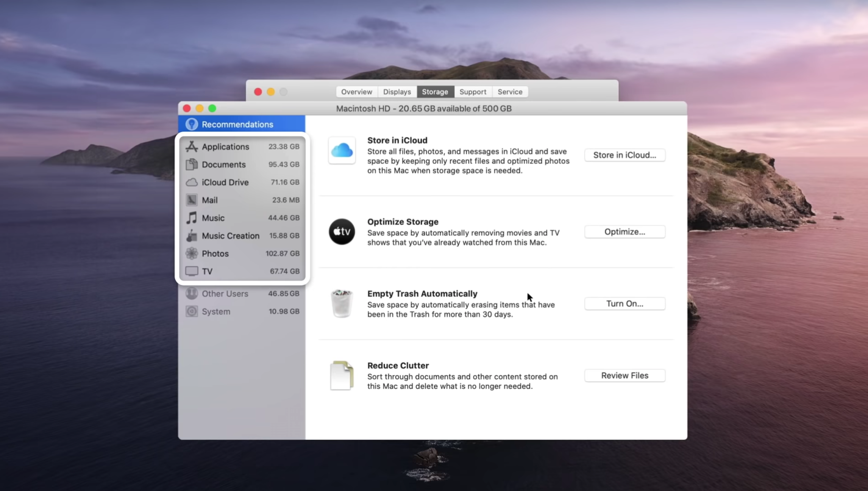Select the Music Creation category icon

point(192,236)
